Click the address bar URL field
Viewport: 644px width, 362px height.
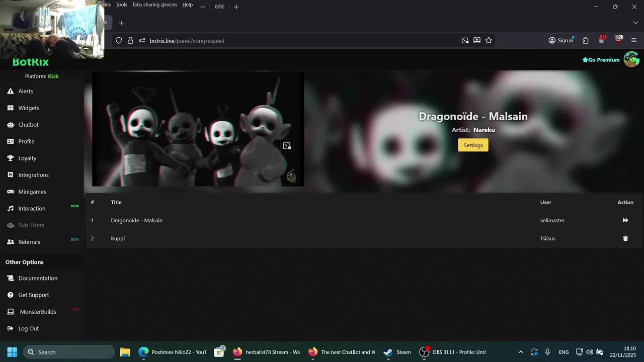(302, 40)
